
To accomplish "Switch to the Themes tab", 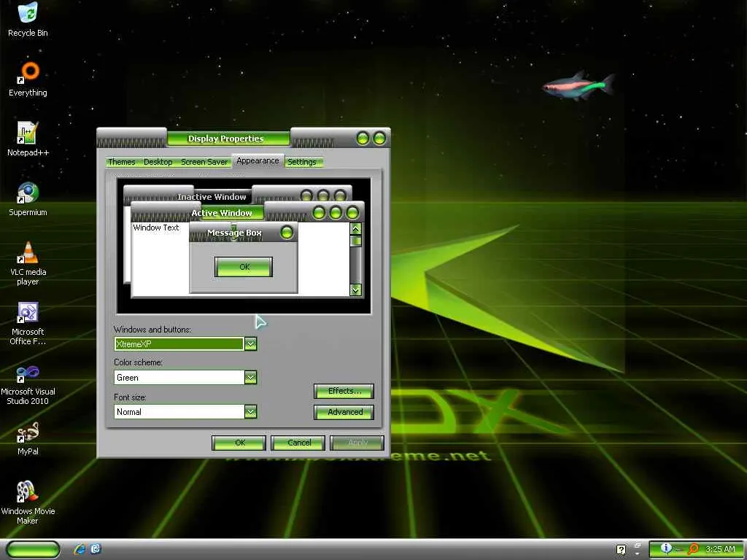I will (121, 162).
